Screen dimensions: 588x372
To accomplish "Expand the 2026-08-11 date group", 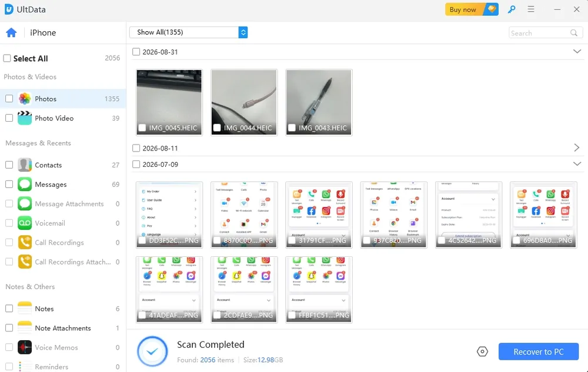I will click(577, 148).
